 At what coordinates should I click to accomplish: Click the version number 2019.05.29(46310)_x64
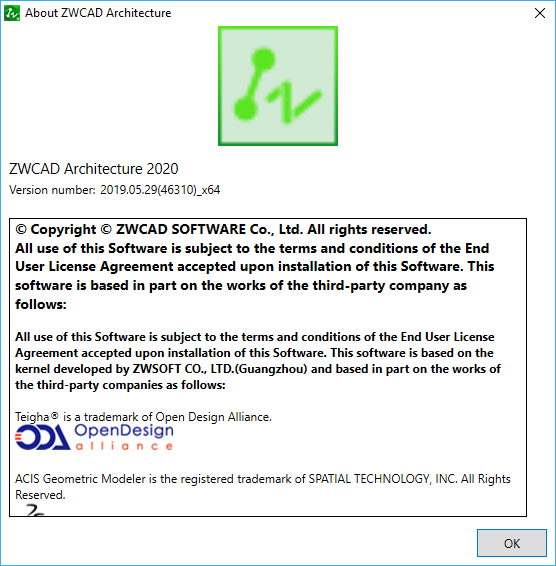pyautogui.click(x=160, y=190)
